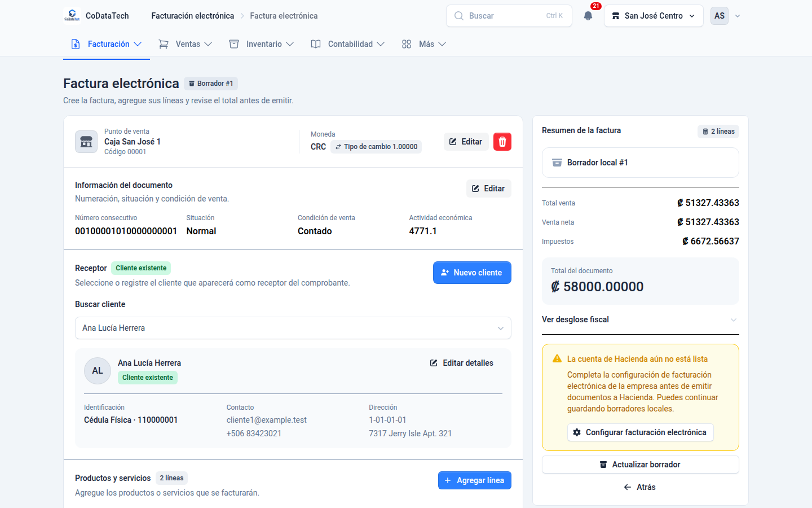Click the store icon beside Caja San José 1

86,142
